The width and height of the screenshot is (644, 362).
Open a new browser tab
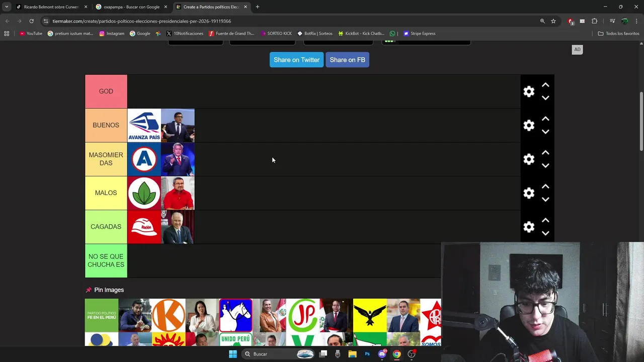[x=257, y=7]
